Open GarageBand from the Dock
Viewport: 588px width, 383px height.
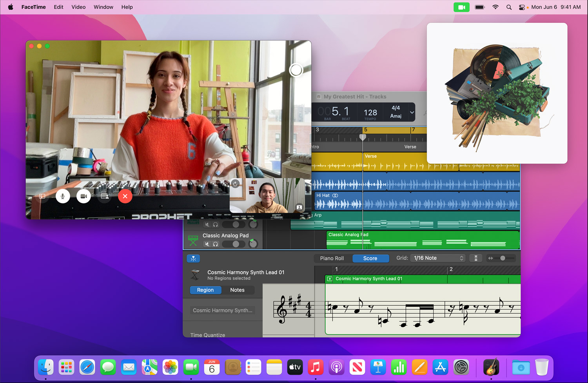point(491,368)
